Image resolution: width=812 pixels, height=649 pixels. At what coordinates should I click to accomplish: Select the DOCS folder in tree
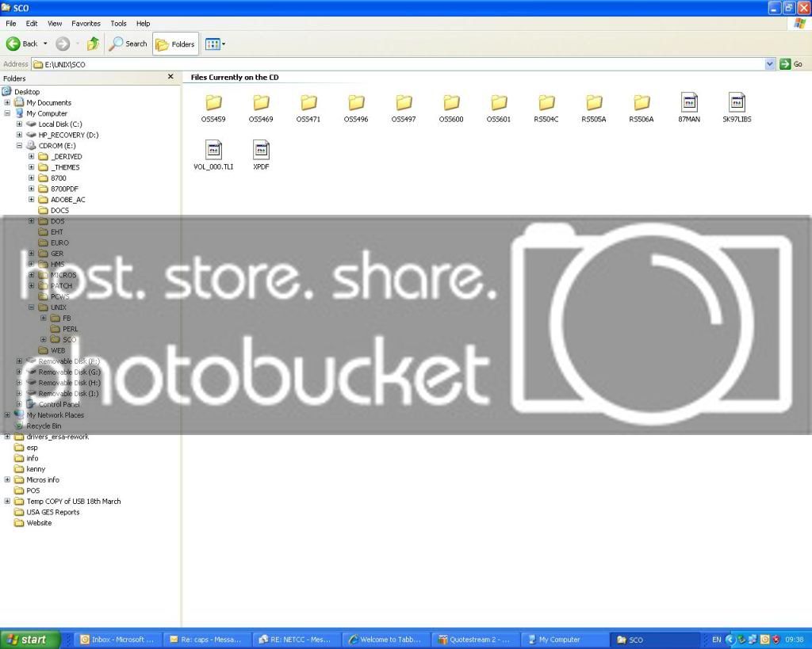tap(59, 211)
